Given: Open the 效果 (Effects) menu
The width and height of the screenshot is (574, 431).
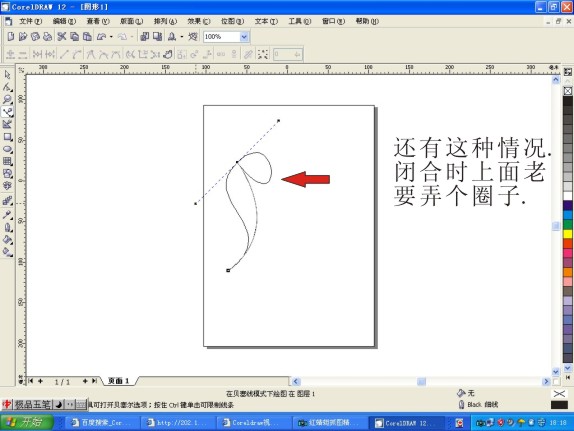Looking at the screenshot, I should pos(199,21).
